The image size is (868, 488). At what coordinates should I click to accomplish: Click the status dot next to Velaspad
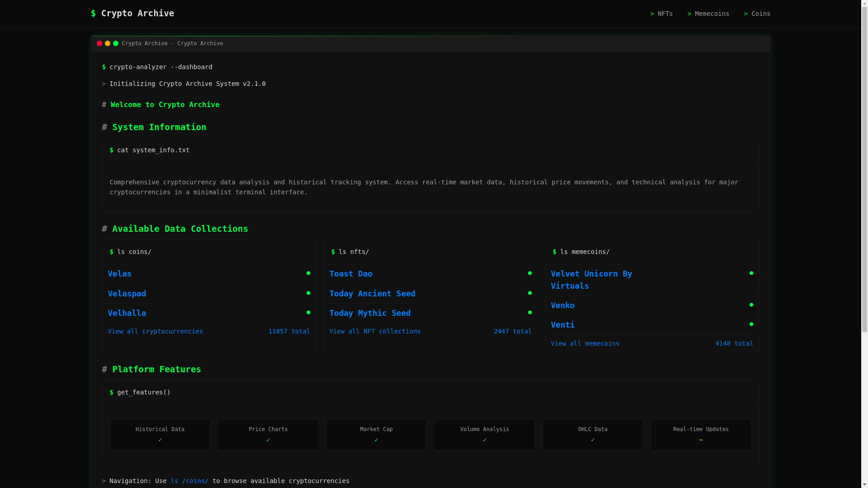[x=308, y=293]
